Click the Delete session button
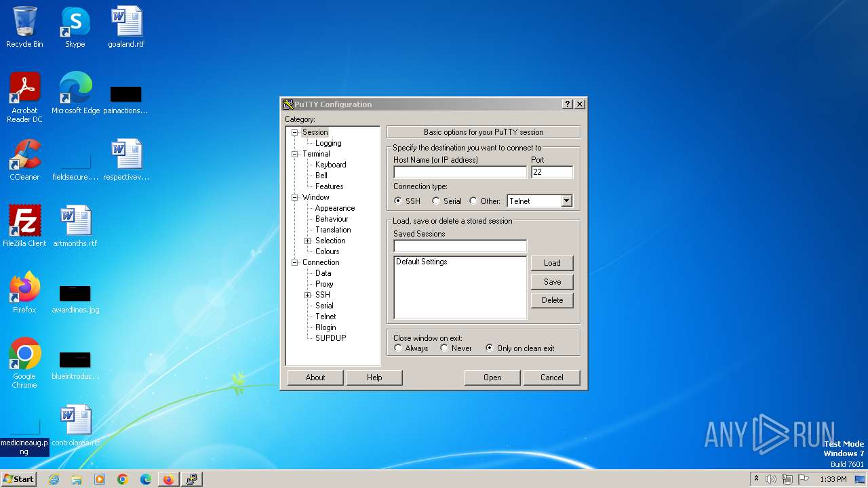The width and height of the screenshot is (868, 488). (x=552, y=300)
